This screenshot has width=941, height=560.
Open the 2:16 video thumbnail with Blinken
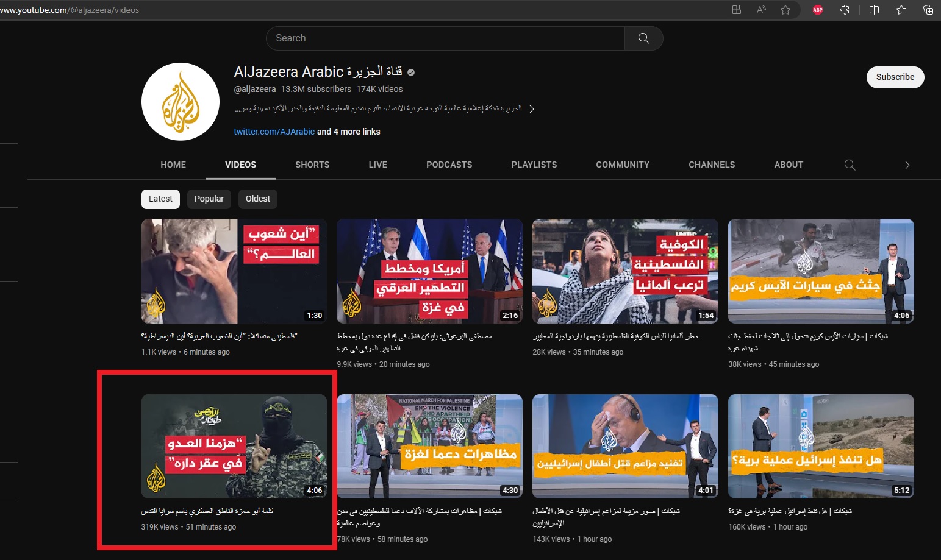429,271
